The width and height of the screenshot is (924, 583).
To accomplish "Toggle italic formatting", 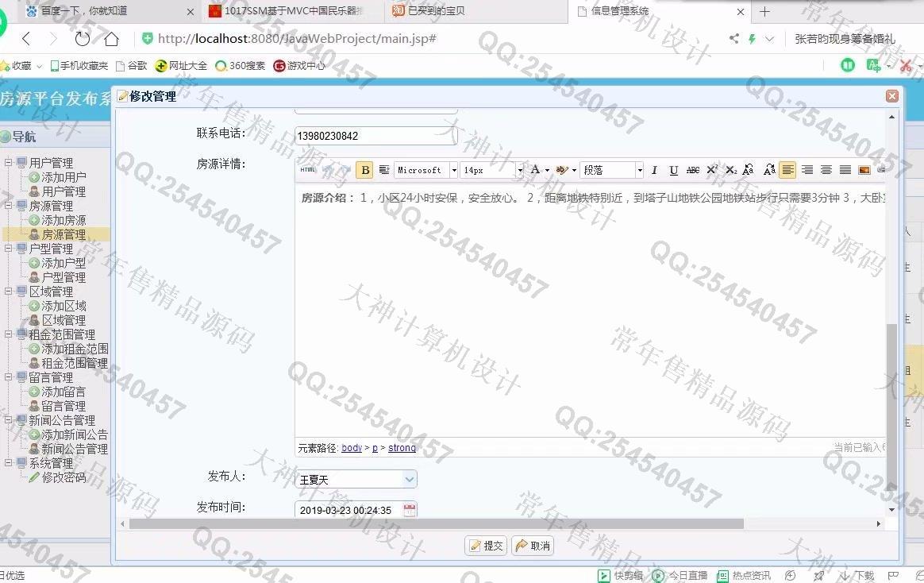I will tap(654, 170).
